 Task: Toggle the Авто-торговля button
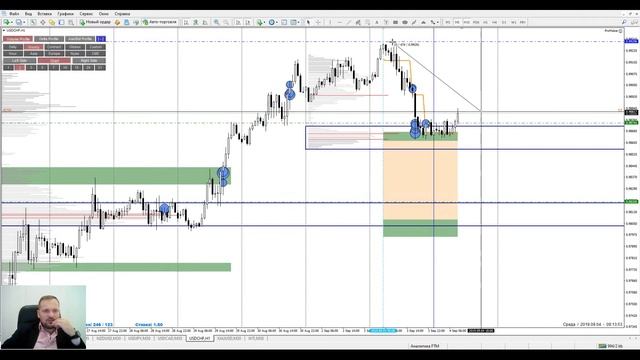pos(160,22)
